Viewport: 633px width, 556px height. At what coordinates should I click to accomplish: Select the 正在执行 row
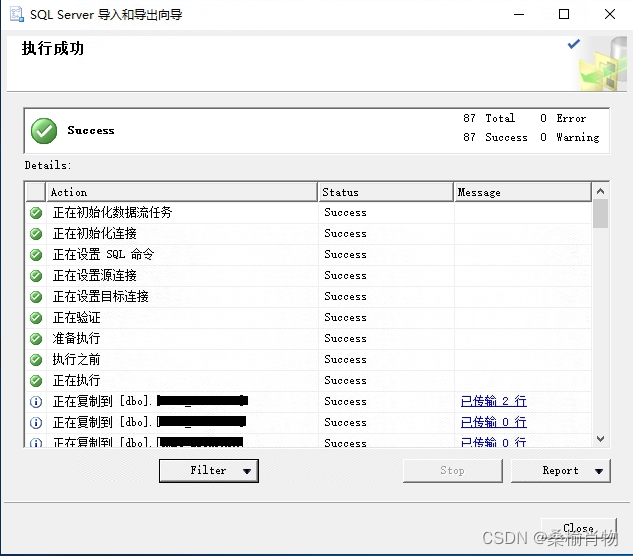tap(309, 381)
